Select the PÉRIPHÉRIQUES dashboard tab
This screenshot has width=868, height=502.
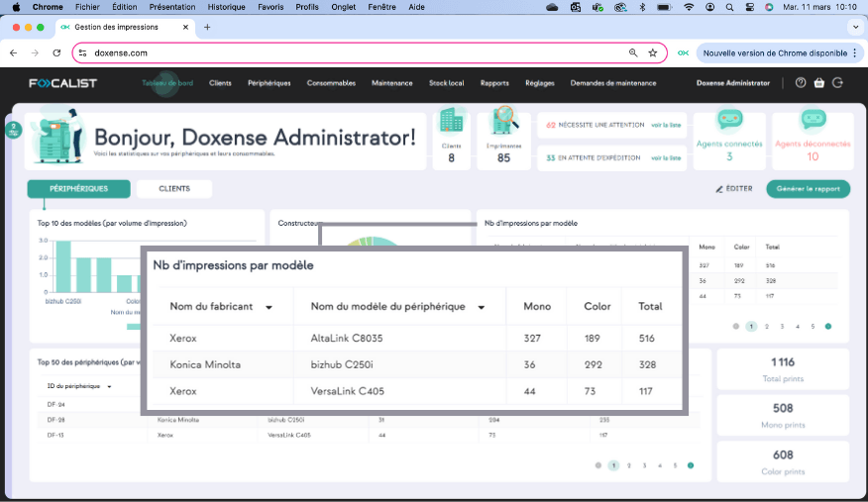[x=78, y=188]
